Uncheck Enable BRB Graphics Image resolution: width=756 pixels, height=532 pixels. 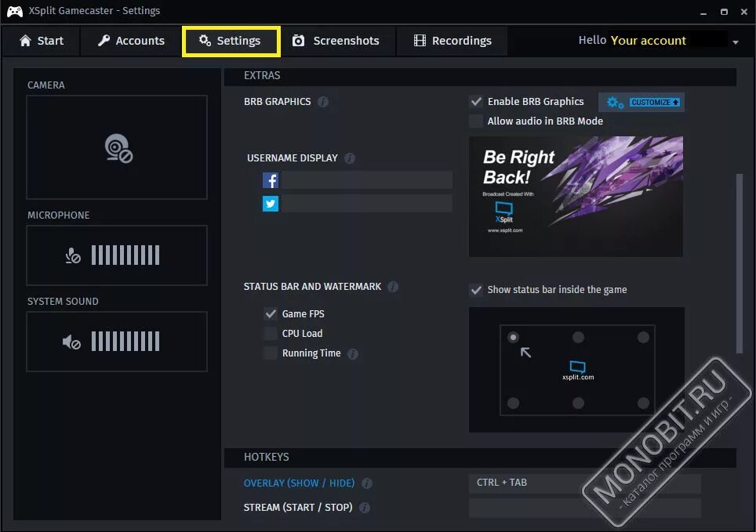click(x=476, y=102)
